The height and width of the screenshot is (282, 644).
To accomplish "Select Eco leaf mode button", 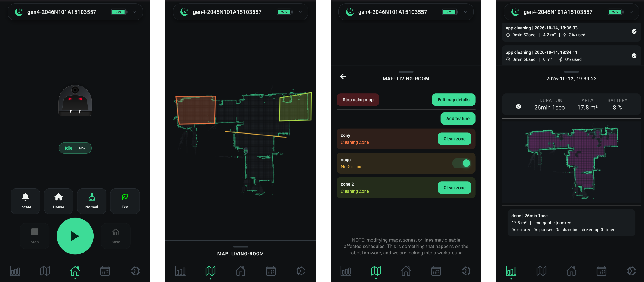I will [125, 201].
